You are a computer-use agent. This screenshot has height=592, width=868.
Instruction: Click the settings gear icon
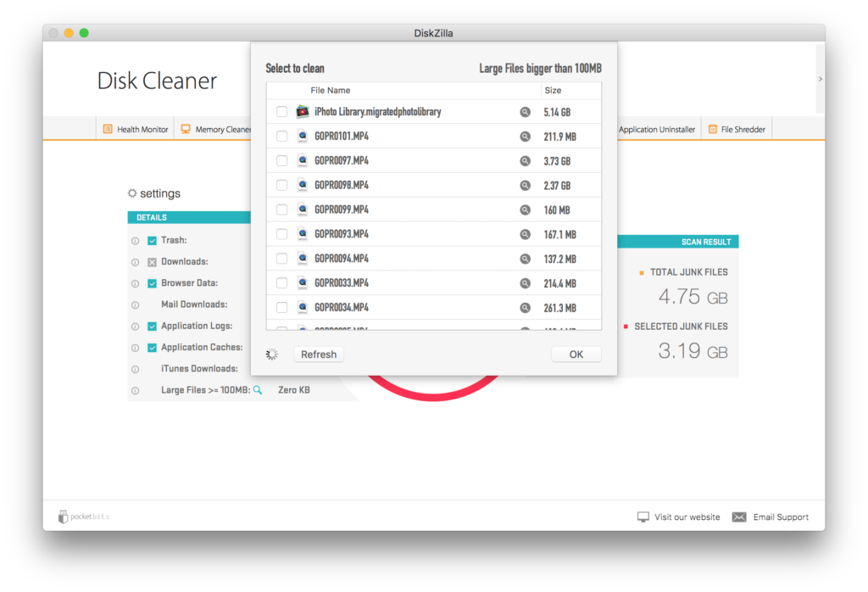131,193
